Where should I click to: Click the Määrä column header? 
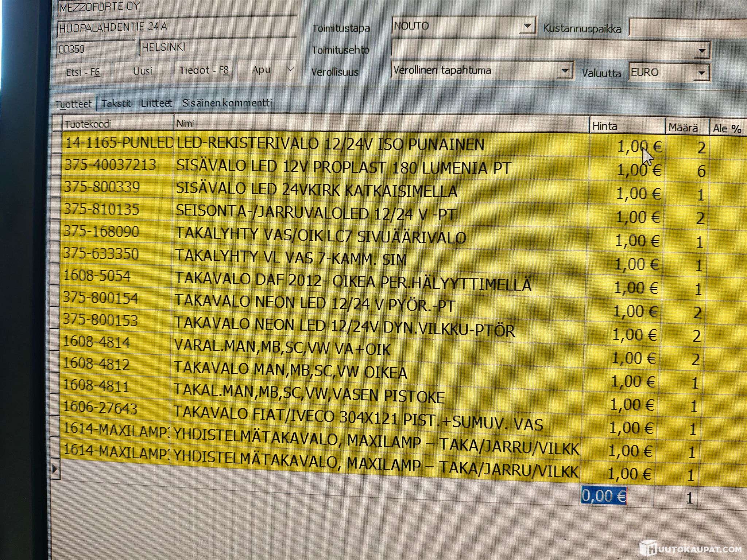pyautogui.click(x=687, y=128)
